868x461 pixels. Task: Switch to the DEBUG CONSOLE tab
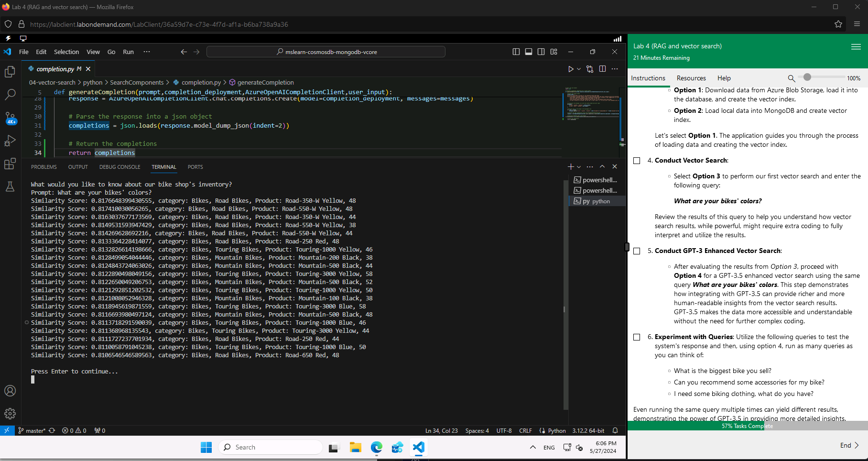[119, 167]
